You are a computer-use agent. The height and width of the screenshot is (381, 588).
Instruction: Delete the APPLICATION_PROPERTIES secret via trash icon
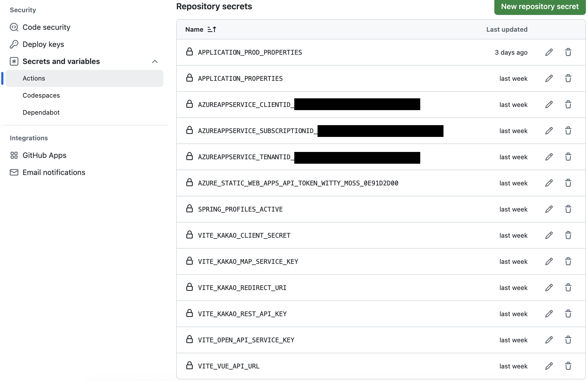pos(568,79)
